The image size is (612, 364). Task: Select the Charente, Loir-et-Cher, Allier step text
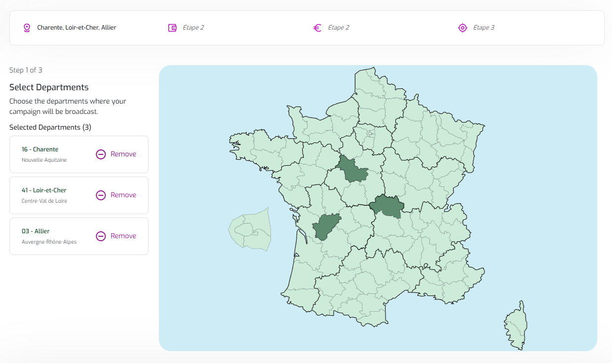click(x=76, y=28)
